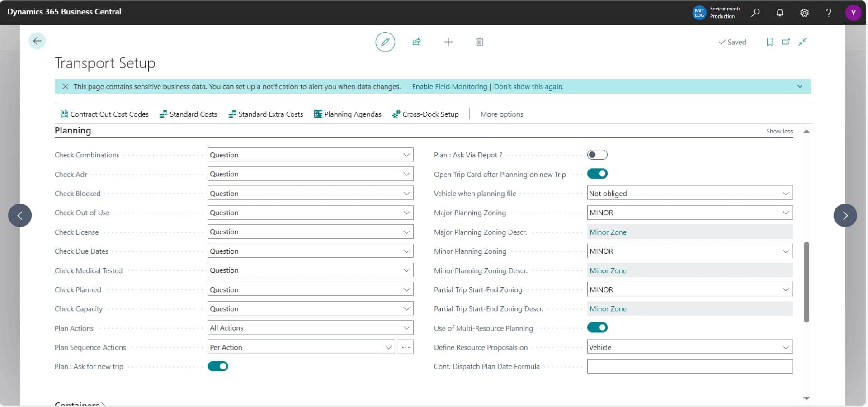Toggle Plan : Ask Via Depot ? switch
Image resolution: width=868 pixels, height=407 pixels.
pos(597,155)
